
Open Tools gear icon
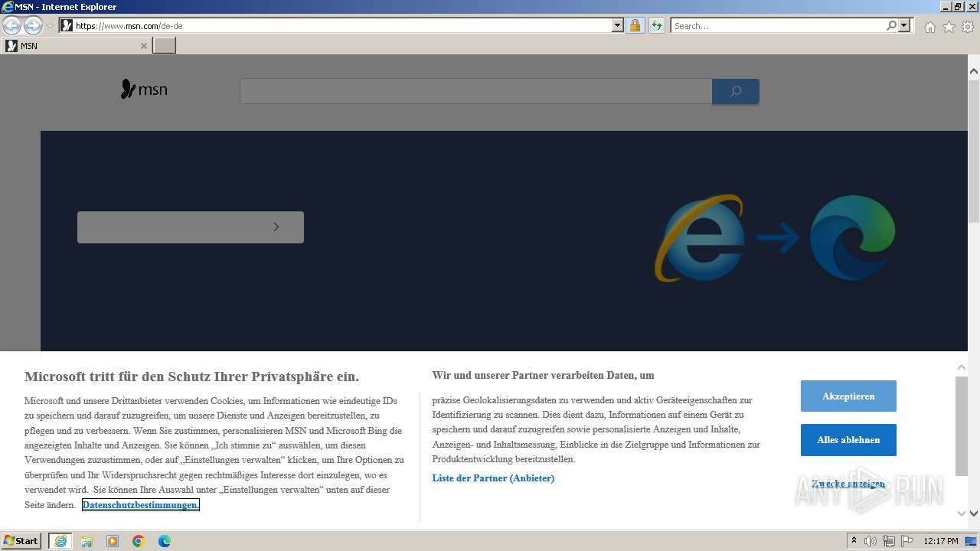(x=968, y=27)
